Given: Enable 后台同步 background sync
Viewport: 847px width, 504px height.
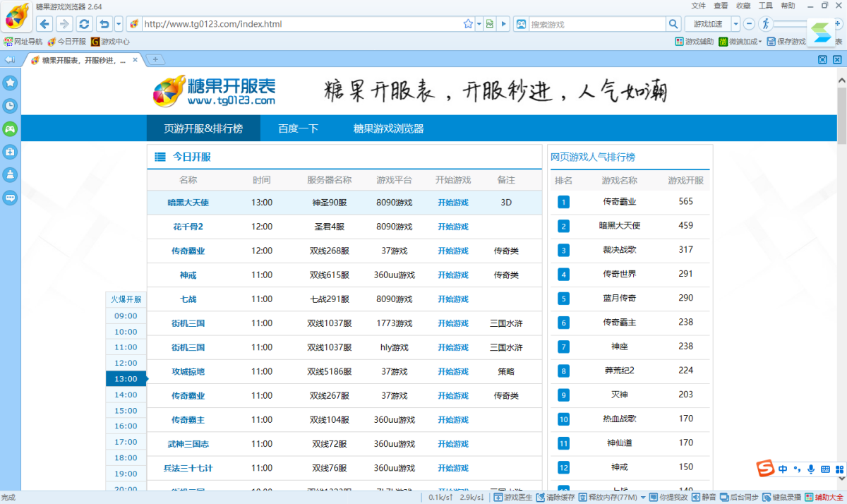Looking at the screenshot, I should pyautogui.click(x=736, y=497).
